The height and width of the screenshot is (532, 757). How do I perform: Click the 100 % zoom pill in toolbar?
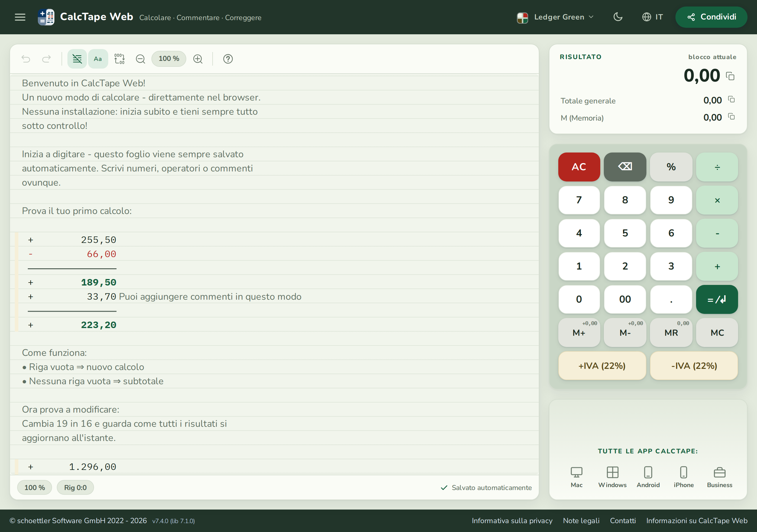pos(169,59)
